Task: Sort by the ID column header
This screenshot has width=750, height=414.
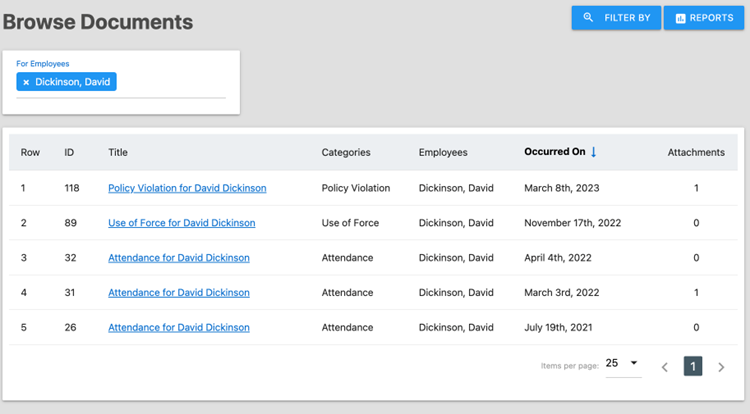Action: pyautogui.click(x=69, y=153)
